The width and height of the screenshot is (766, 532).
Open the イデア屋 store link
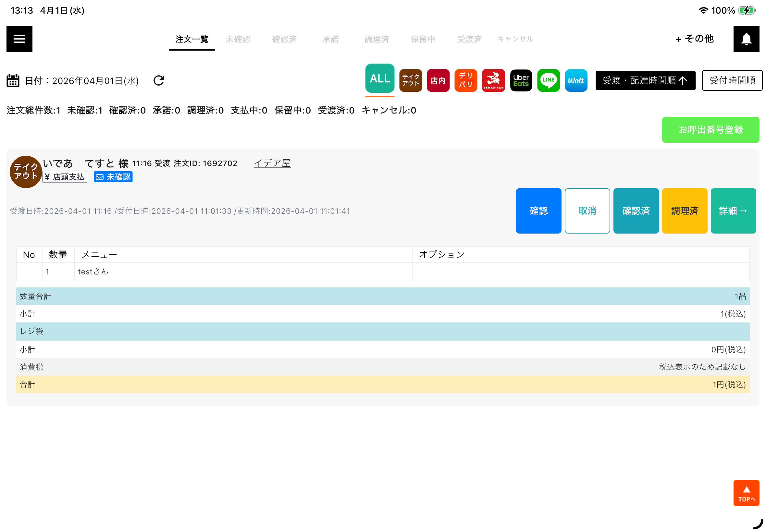point(272,163)
